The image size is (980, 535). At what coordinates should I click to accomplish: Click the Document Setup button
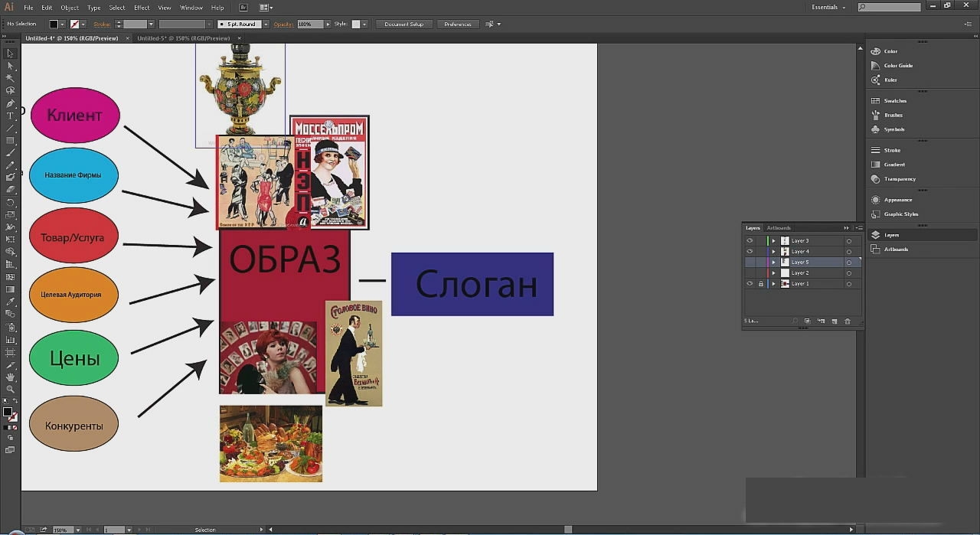click(x=403, y=24)
